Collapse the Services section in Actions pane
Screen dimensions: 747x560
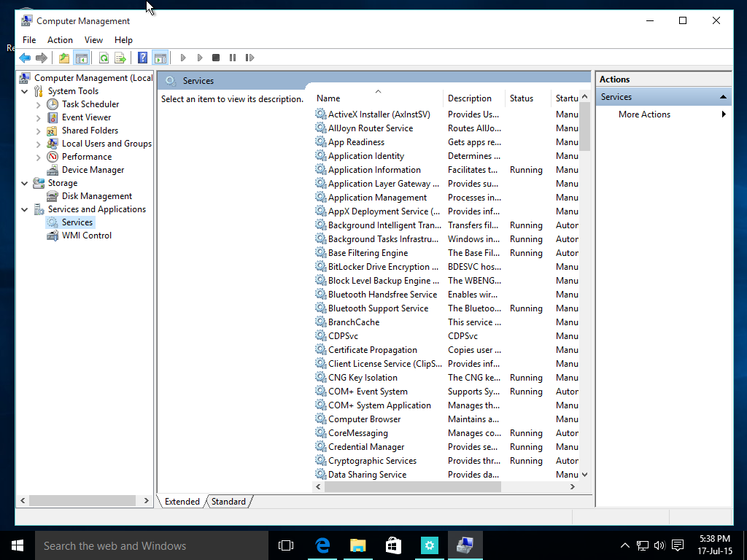coord(723,97)
